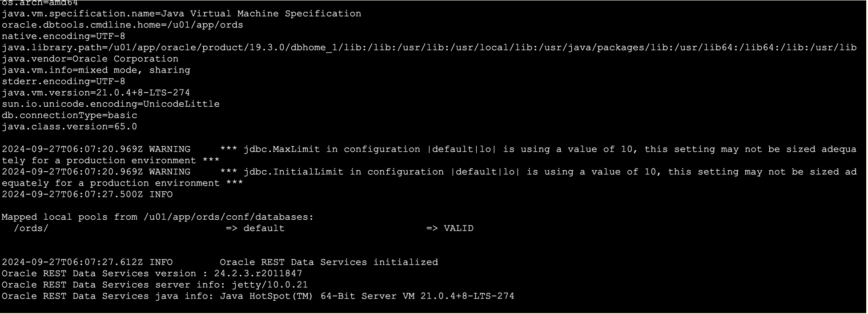Screen dimensions: 868x314
Task: Click the java.vm.specification.name line
Action: 181,14
